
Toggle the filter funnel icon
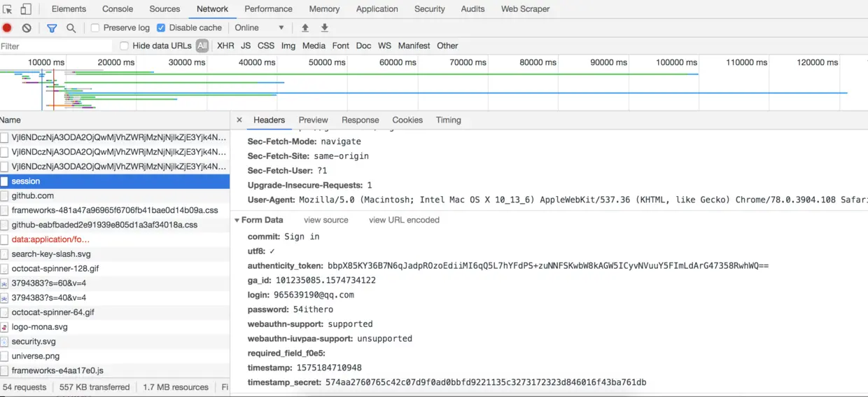[52, 28]
